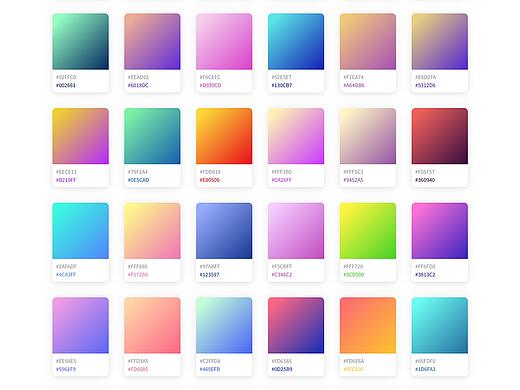This screenshot has width=520, height=390.
Task: Click the #123597 hex code text
Action: 210,275
